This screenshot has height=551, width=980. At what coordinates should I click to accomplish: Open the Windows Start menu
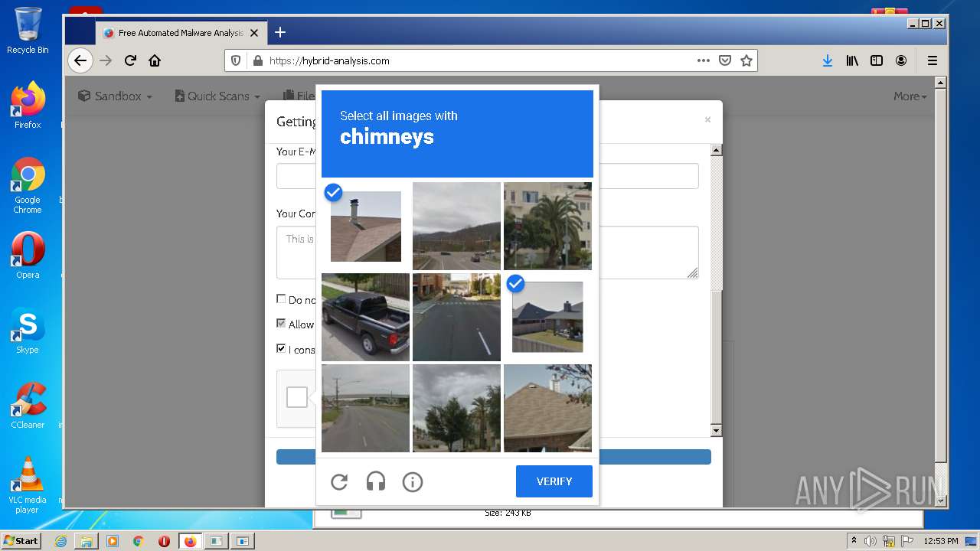(x=21, y=540)
